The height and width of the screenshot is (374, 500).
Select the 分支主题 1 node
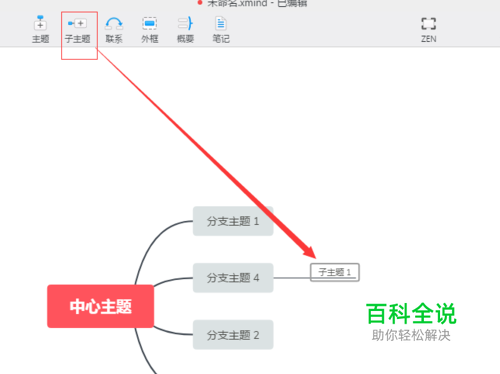(x=233, y=221)
